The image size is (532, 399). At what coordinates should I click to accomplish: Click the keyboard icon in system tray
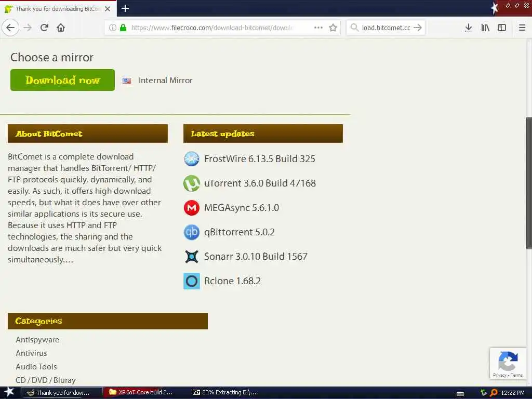(460, 394)
